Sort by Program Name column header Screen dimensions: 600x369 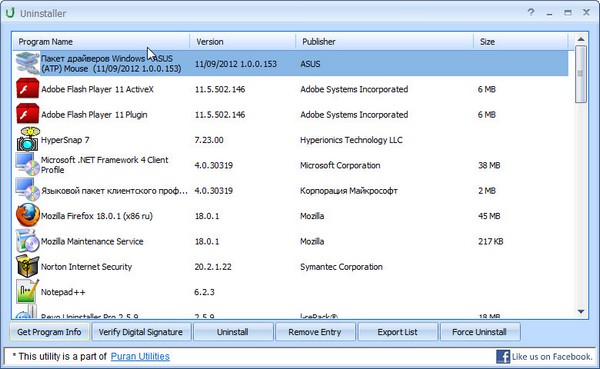101,41
